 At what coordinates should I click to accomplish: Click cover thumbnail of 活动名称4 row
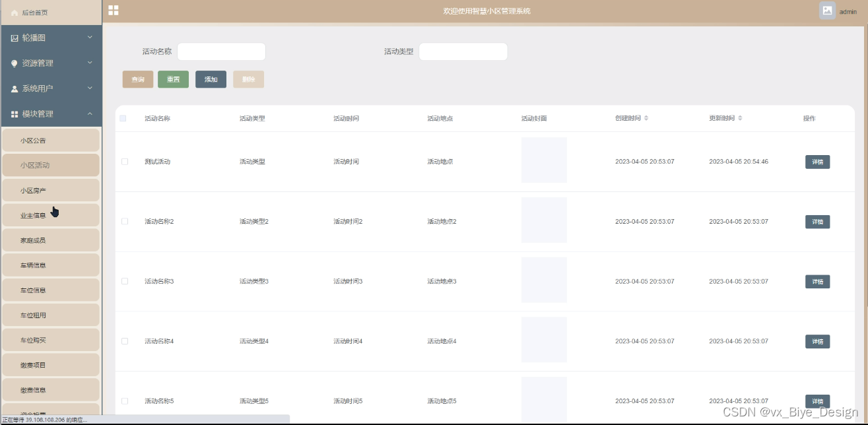pyautogui.click(x=544, y=340)
